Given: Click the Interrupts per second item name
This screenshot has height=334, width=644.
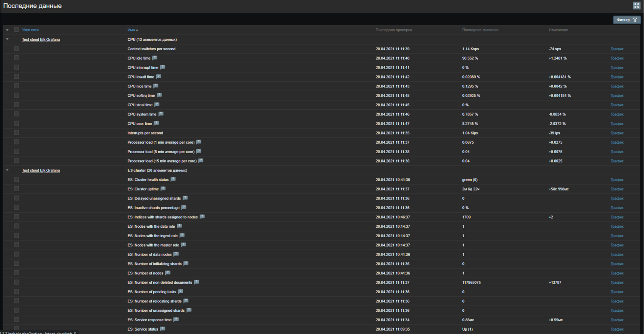Looking at the screenshot, I should coord(145,133).
